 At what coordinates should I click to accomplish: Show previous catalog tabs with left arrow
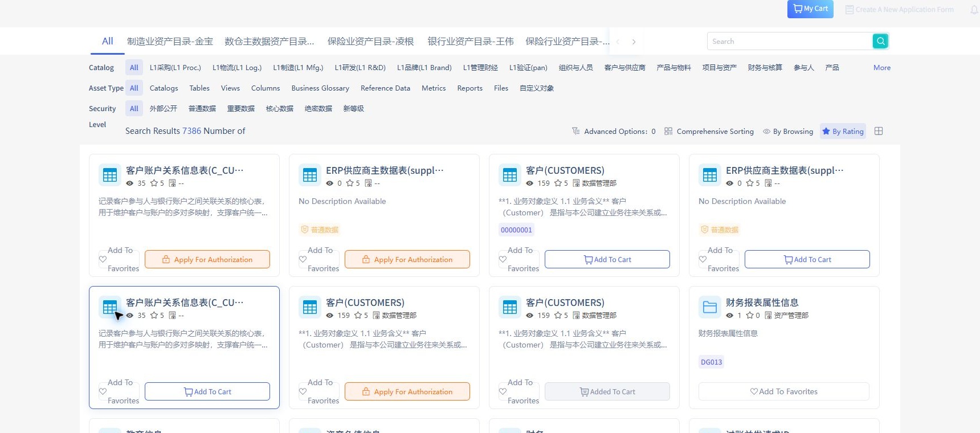click(x=618, y=42)
